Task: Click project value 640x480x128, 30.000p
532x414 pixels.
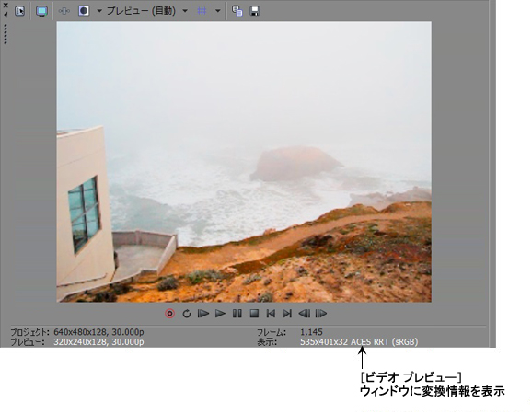Action: (x=98, y=332)
